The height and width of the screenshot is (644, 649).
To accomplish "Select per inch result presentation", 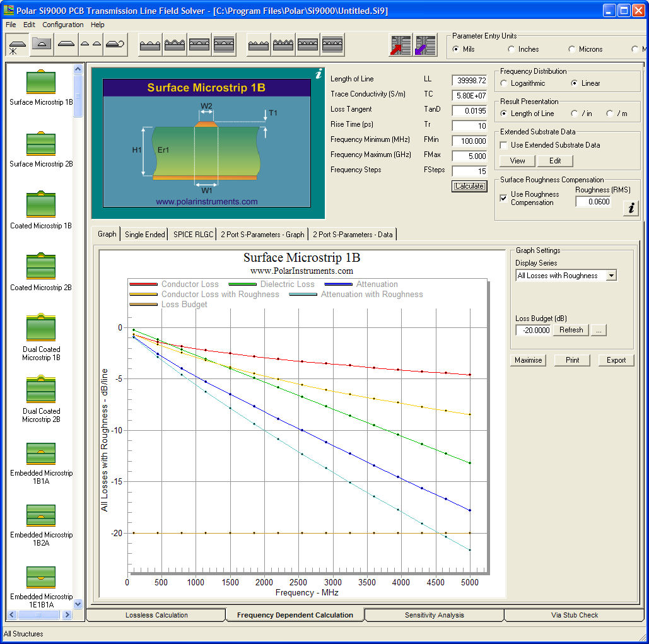I will click(x=575, y=114).
